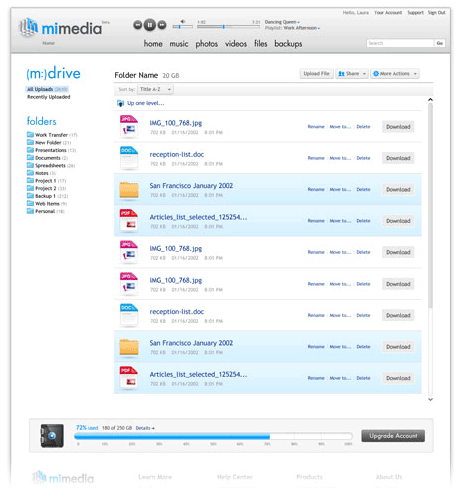Rename the first San Francisco January 2002 folder
The width and height of the screenshot is (459, 488).
point(316,189)
